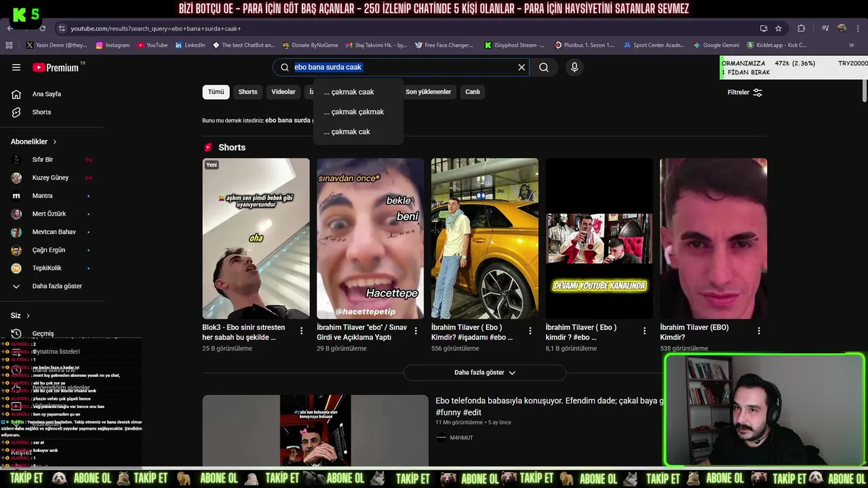
Task: Select the Canlı filter chip
Action: tap(473, 92)
